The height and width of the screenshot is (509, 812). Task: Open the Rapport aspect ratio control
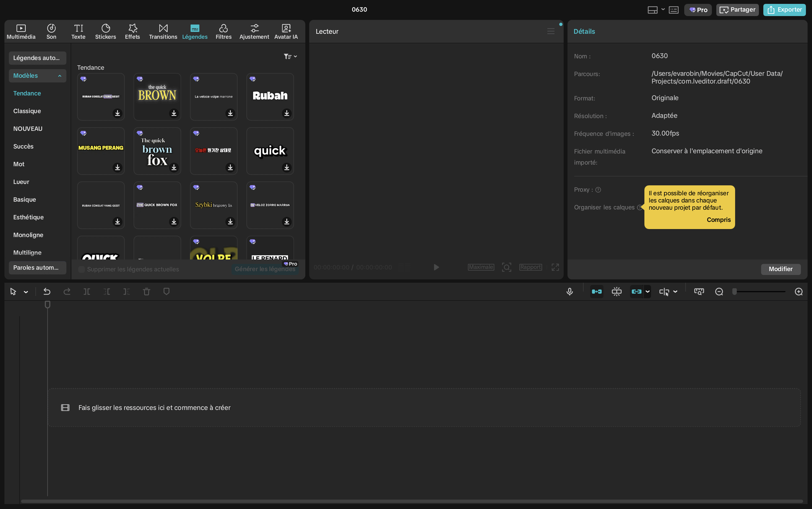[x=530, y=267]
